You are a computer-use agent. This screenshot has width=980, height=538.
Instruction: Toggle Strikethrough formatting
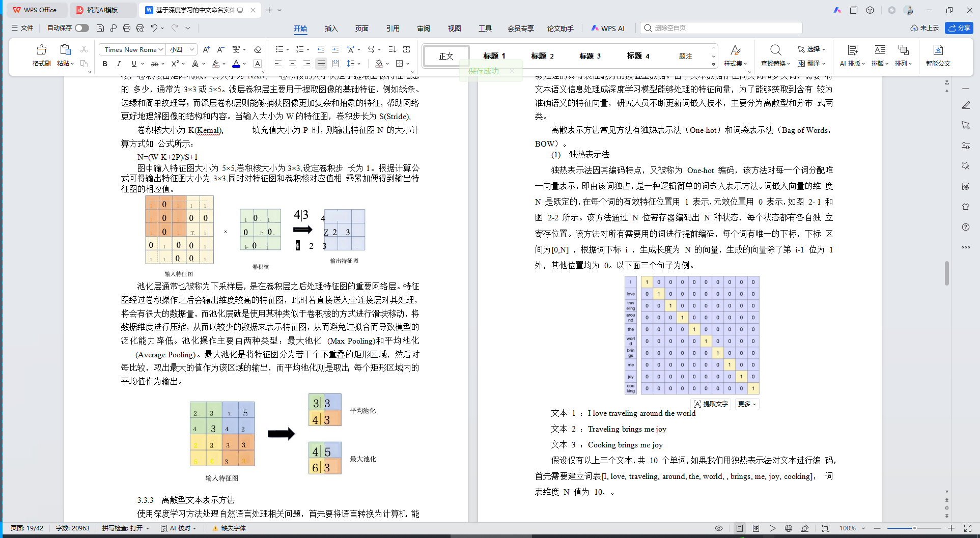point(155,64)
